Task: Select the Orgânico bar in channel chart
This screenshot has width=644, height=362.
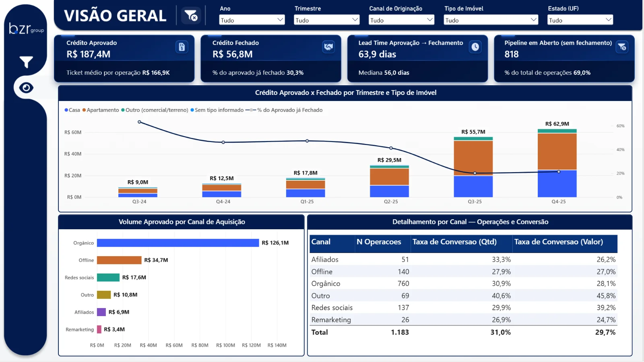Action: tap(178, 243)
